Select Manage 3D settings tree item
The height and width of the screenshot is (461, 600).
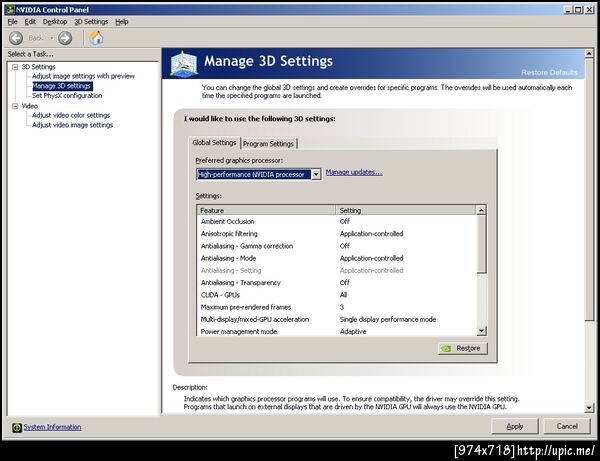(x=62, y=86)
